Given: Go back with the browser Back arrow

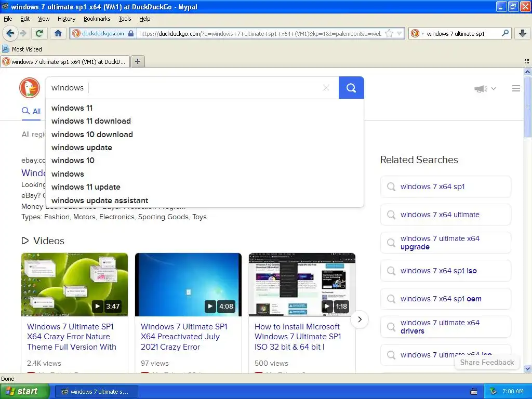Looking at the screenshot, I should click(x=10, y=33).
